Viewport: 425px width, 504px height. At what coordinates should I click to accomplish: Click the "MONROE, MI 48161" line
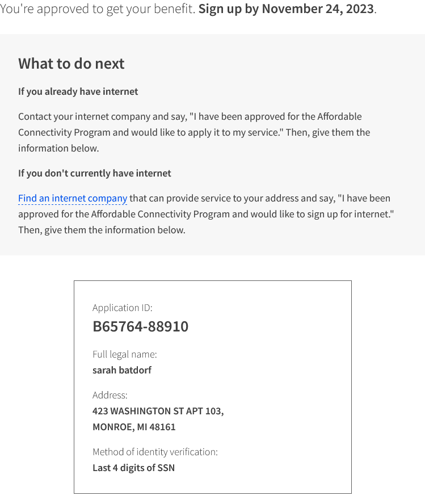[134, 427]
